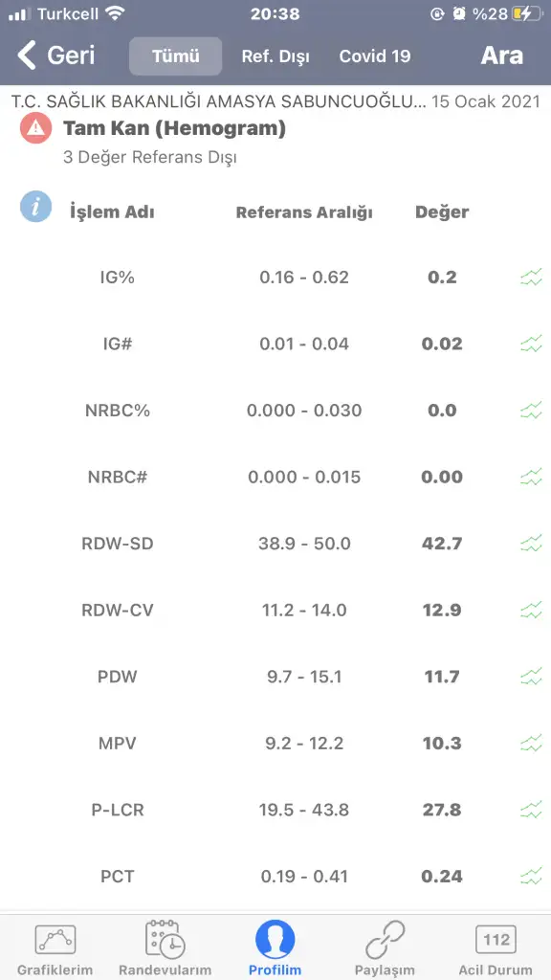Screen dimensions: 551x980
Task: Tap the Ara search button
Action: click(x=501, y=56)
